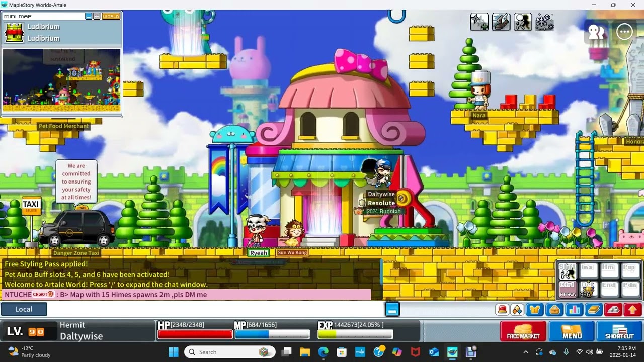Click the red HP bar
Image resolution: width=644 pixels, height=362 pixels.
(x=195, y=334)
